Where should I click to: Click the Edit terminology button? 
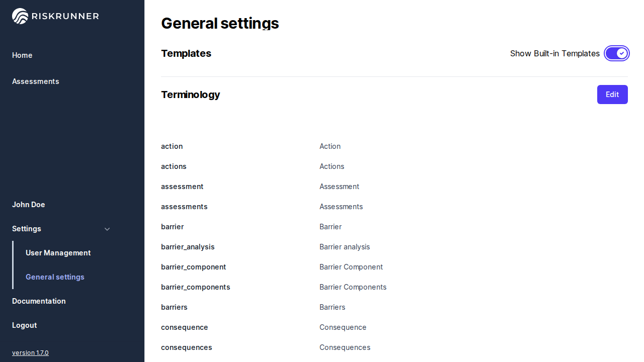pos(612,95)
